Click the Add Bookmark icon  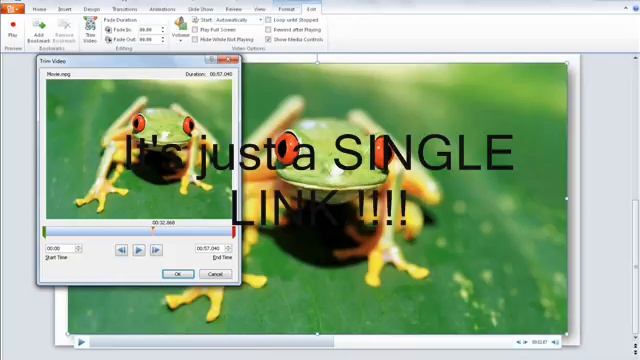(x=38, y=24)
